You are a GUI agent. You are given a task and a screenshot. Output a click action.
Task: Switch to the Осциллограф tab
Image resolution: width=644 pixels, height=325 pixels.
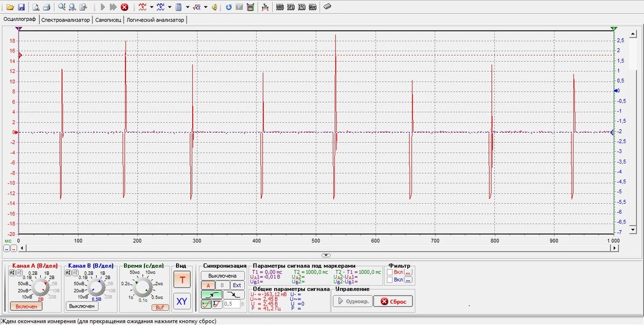19,20
